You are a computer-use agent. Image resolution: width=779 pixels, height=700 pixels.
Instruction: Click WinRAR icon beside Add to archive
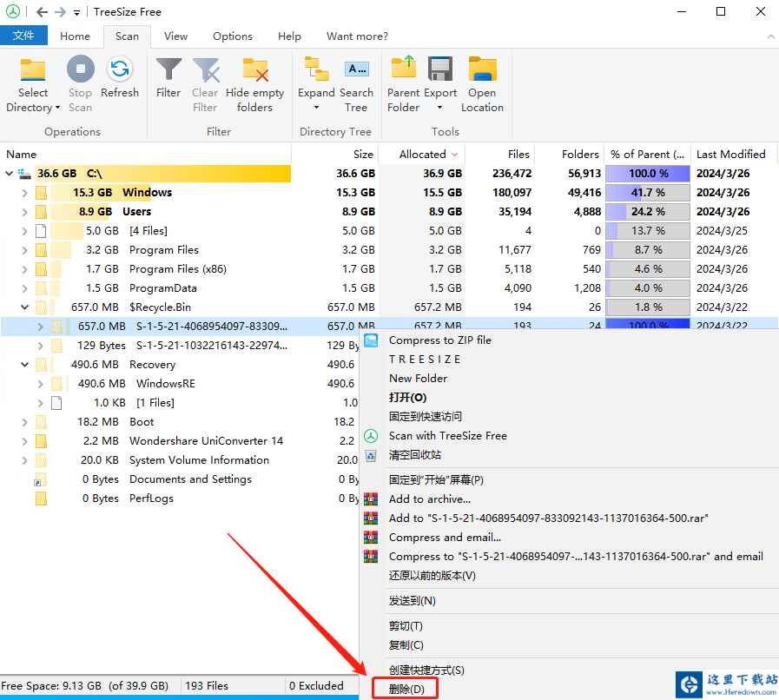tap(371, 499)
